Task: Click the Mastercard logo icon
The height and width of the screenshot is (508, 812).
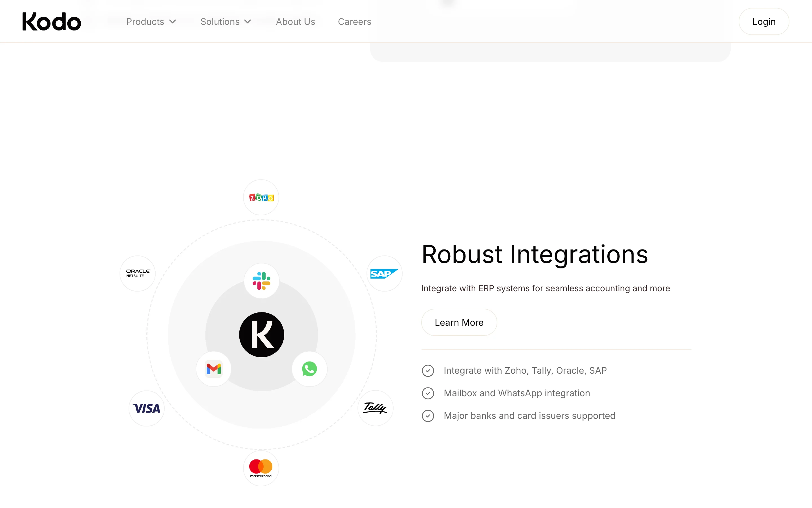Action: tap(261, 468)
